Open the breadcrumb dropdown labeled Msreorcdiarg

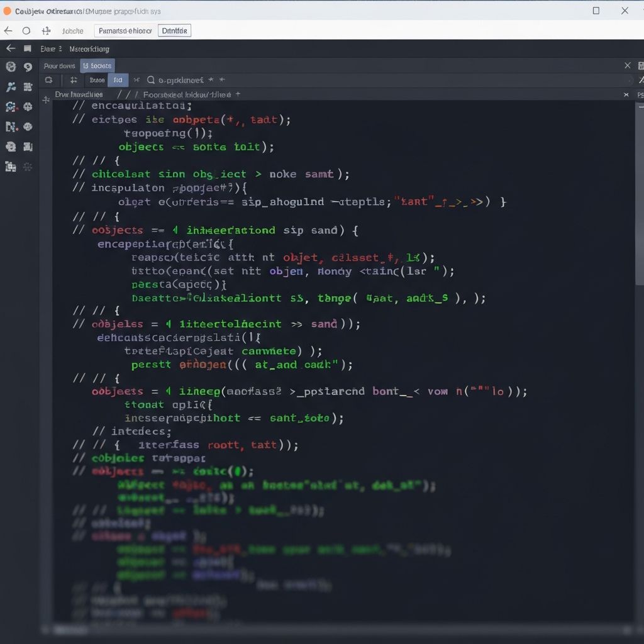coord(88,48)
